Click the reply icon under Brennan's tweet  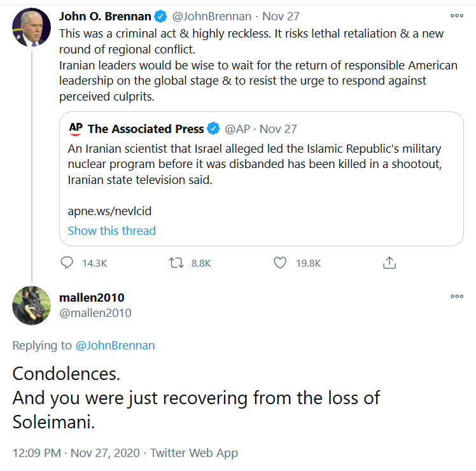(67, 263)
